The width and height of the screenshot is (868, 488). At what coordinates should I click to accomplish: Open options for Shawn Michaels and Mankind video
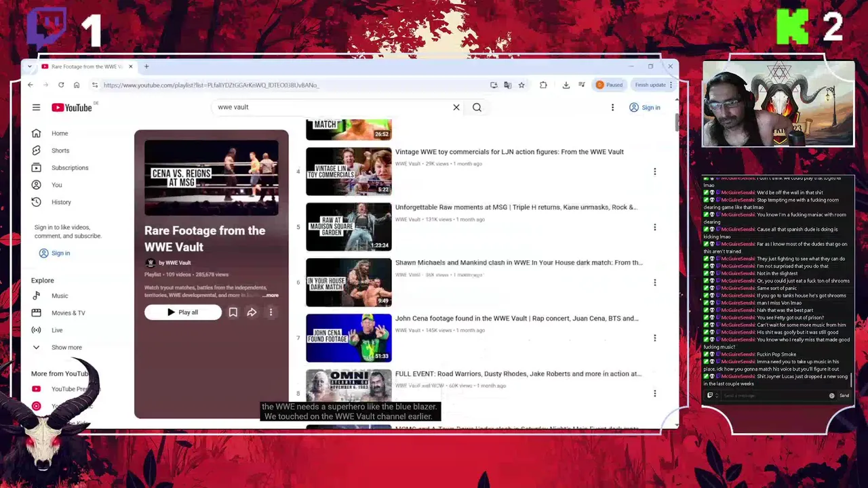(654, 283)
